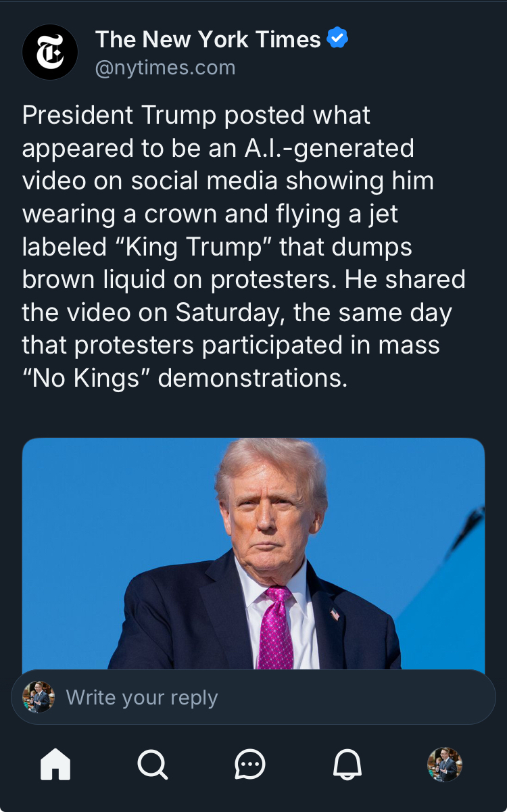Open The New York Times display name
Image resolution: width=507 pixels, height=812 pixels.
point(208,39)
